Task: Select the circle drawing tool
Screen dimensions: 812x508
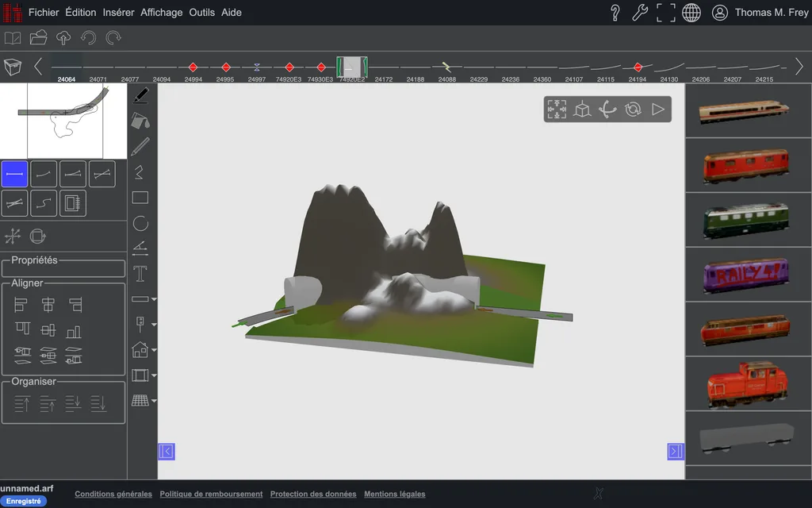Action: tap(140, 223)
